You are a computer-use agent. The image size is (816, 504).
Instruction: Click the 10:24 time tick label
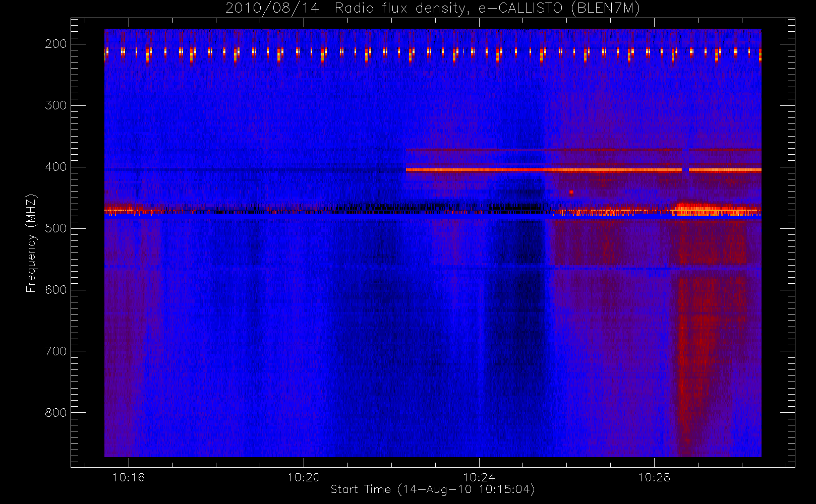point(479,477)
